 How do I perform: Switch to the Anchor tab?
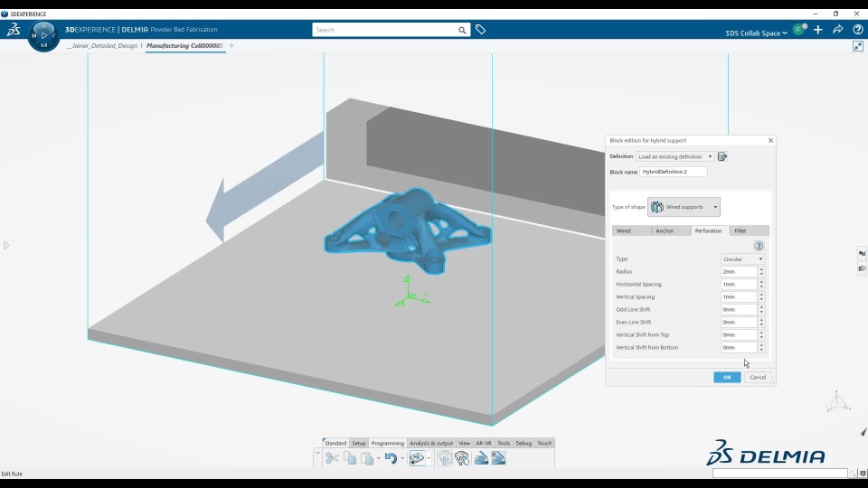tap(670, 230)
